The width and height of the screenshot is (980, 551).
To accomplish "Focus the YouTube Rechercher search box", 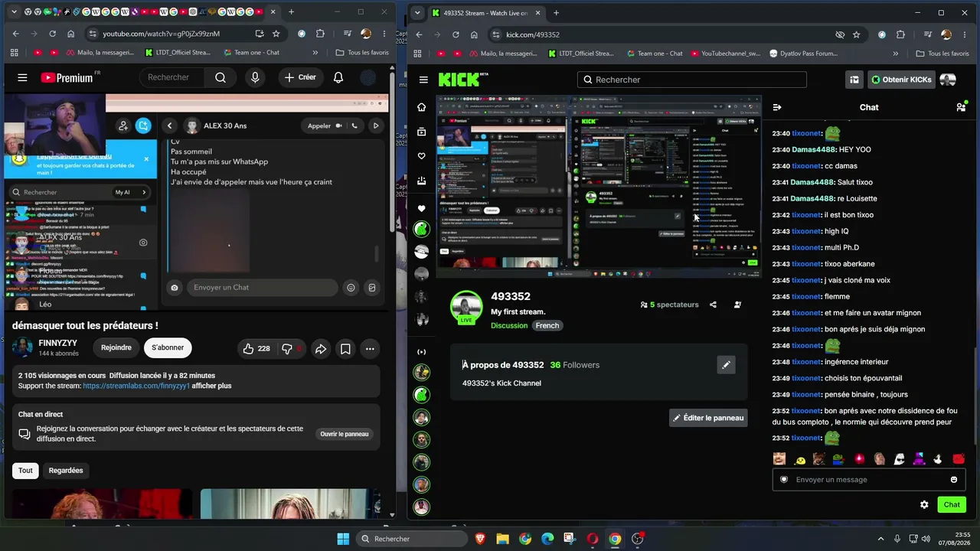I will [172, 77].
